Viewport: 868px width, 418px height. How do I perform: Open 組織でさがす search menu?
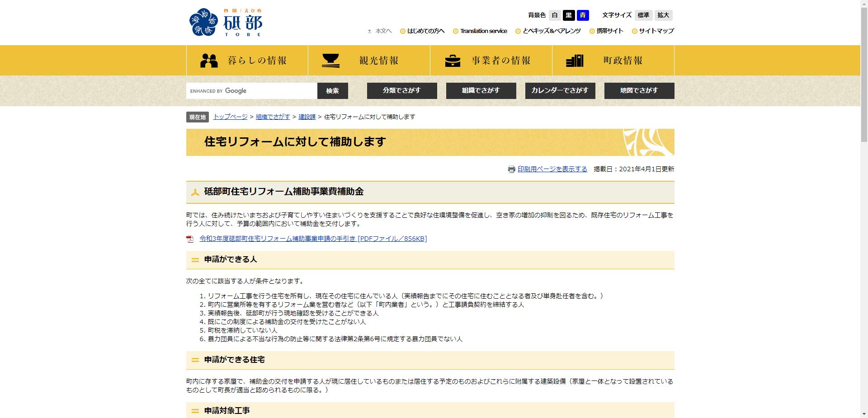click(x=481, y=90)
